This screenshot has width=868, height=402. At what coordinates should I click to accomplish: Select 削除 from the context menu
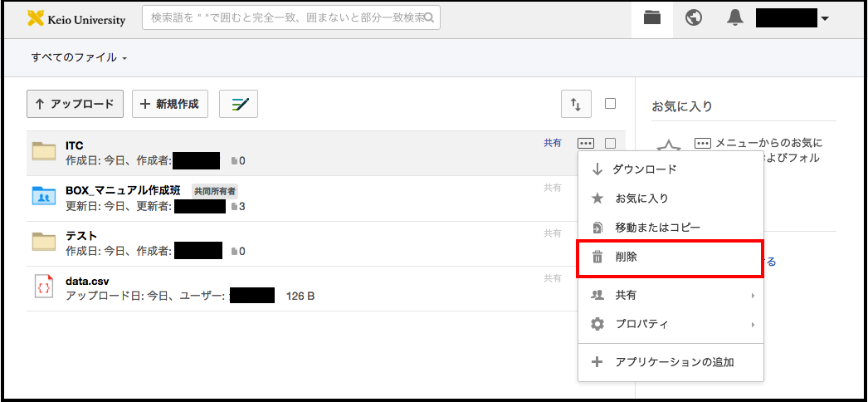(x=671, y=257)
